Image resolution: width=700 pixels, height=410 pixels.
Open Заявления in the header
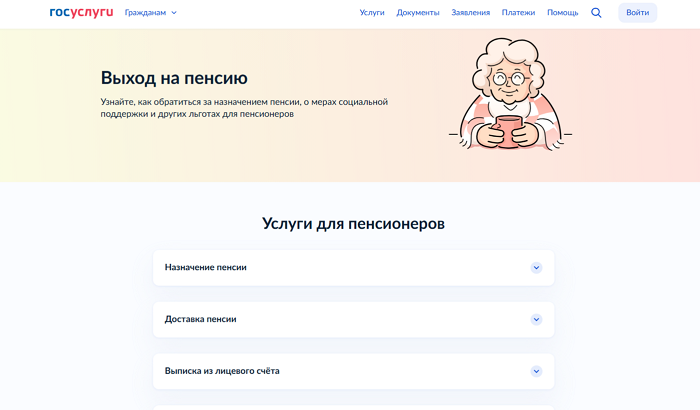tap(470, 13)
